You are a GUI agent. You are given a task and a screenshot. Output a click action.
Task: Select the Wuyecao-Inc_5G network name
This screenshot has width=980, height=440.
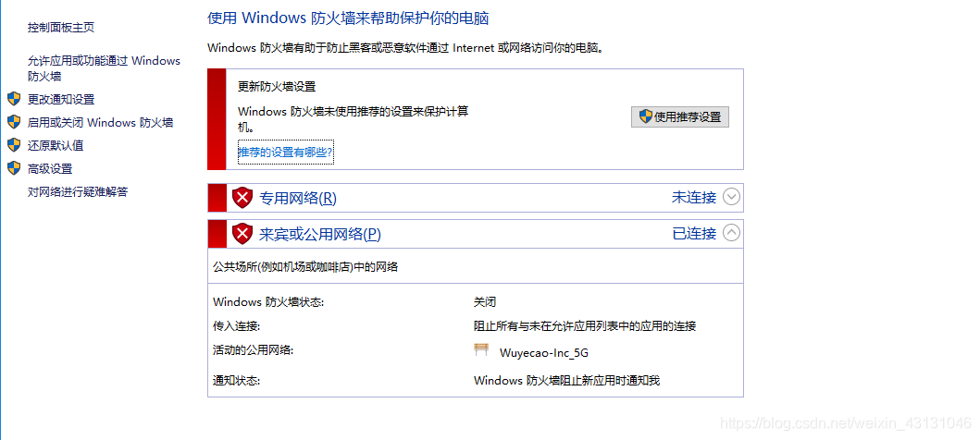[x=544, y=352]
